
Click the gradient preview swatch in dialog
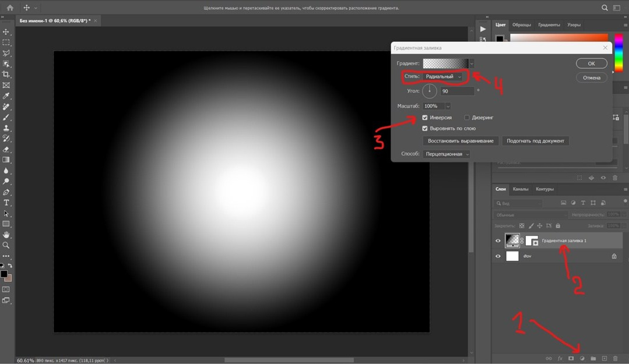(x=445, y=63)
